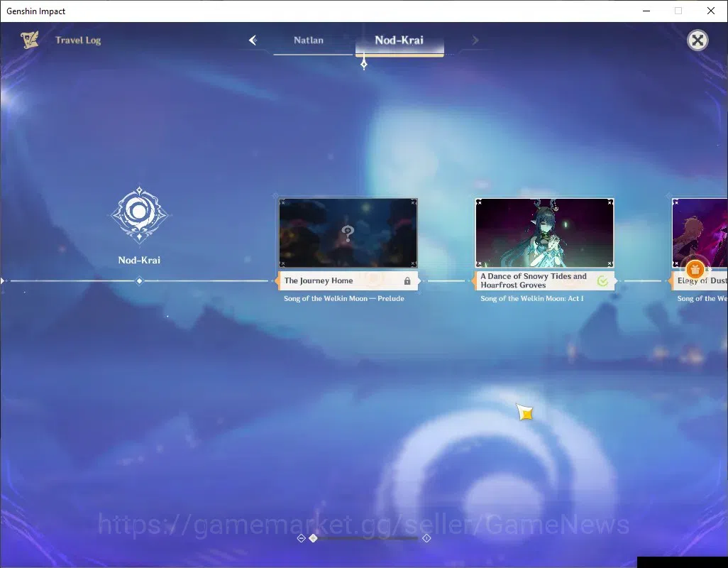This screenshot has height=568, width=728.
Task: Claim the orange gift reward icon
Action: [695, 269]
